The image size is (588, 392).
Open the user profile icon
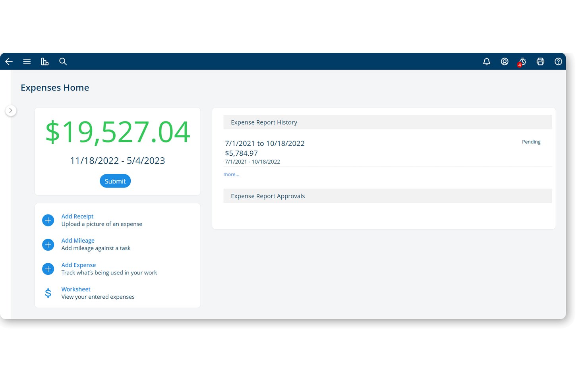click(x=504, y=62)
